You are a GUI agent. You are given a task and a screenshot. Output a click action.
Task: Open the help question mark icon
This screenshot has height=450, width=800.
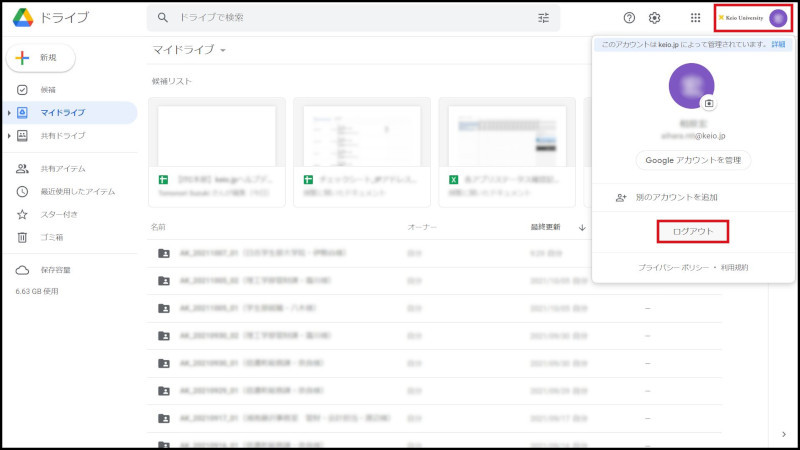(629, 18)
